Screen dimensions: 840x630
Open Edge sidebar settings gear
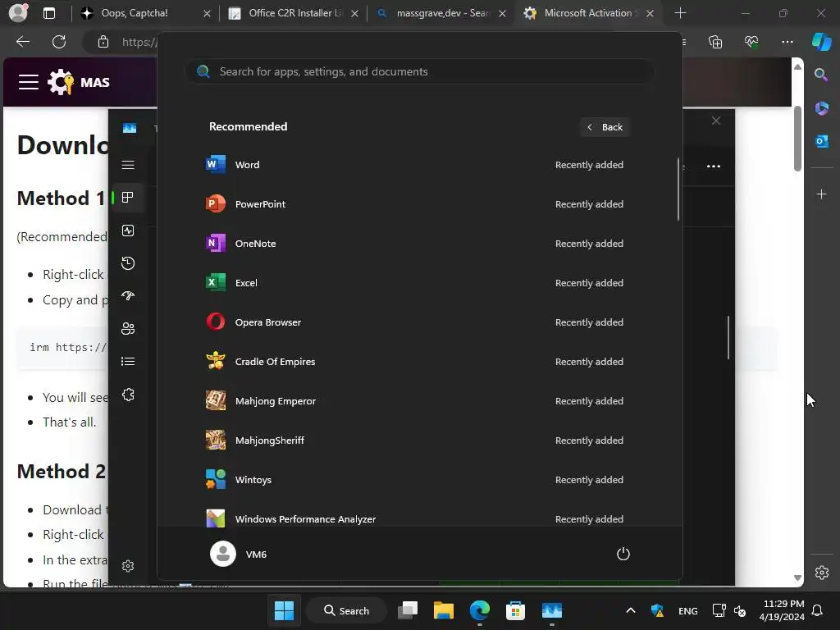point(822,572)
